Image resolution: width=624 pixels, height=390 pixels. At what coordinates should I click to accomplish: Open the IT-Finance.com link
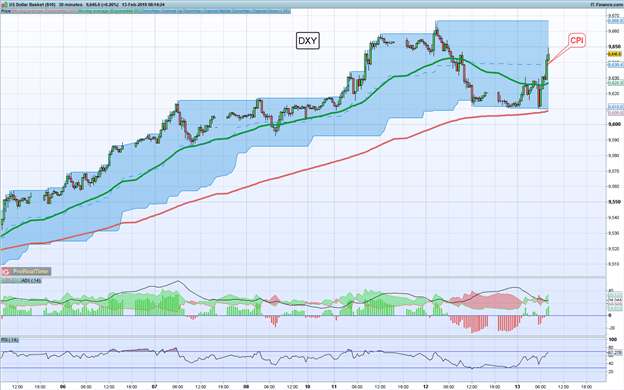pos(606,4)
